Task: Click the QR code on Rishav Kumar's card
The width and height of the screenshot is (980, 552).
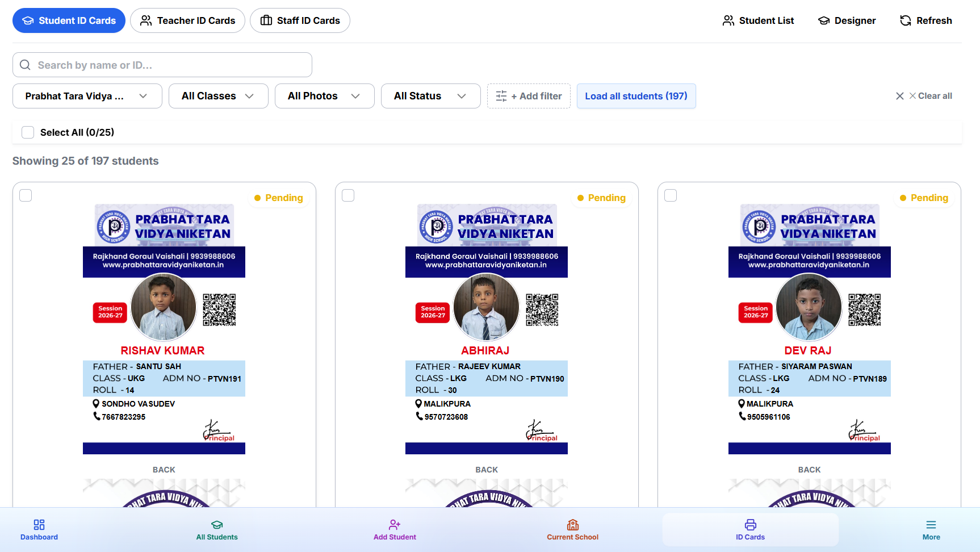Action: tap(219, 310)
